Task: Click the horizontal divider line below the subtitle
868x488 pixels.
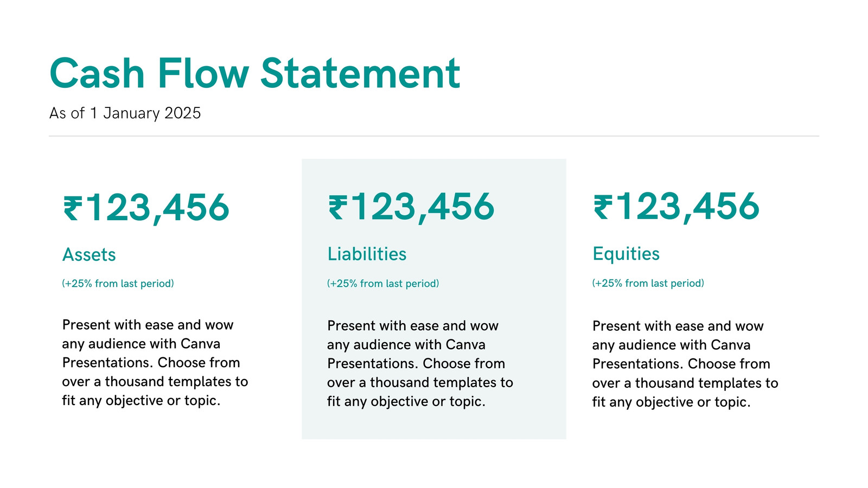Action: (434, 136)
